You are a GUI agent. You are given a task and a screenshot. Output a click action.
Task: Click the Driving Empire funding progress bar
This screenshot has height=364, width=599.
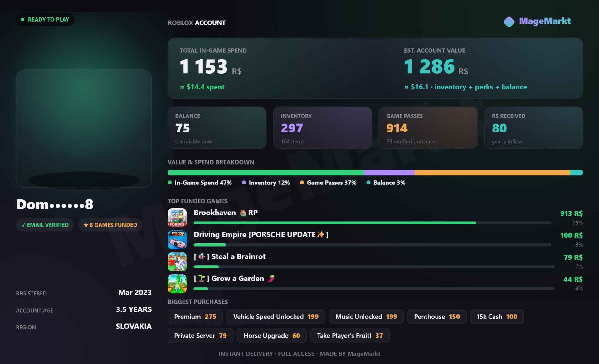tap(373, 245)
